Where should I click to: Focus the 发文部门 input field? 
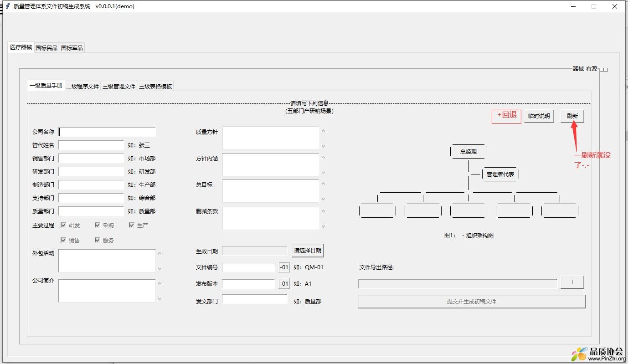255,299
